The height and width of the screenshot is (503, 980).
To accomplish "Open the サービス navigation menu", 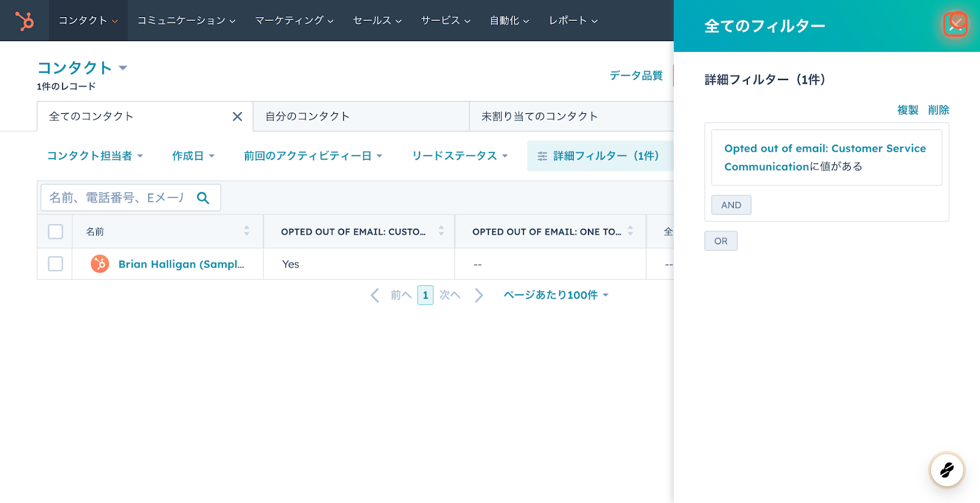I will click(x=446, y=20).
